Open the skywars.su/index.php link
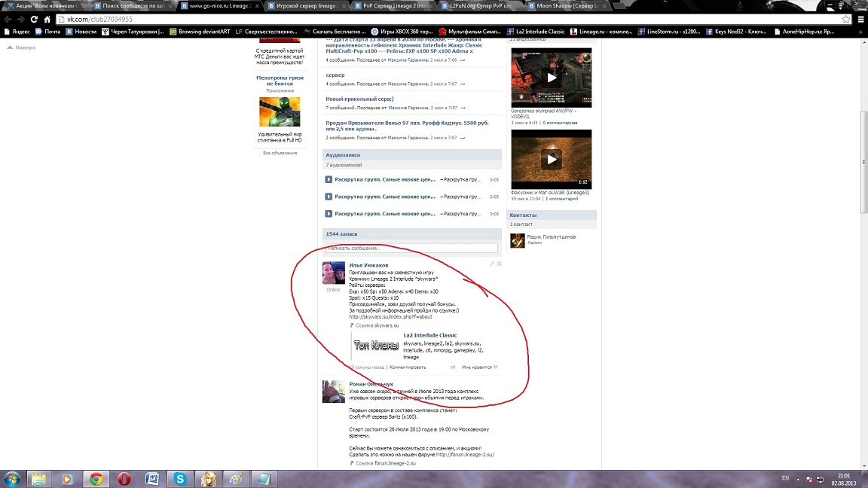Image resolution: width=868 pixels, height=488 pixels. pos(390,317)
